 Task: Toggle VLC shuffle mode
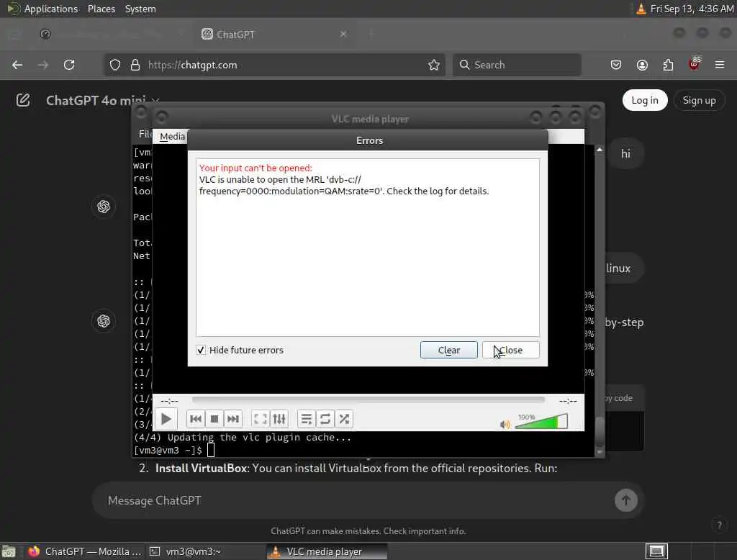[x=344, y=419]
